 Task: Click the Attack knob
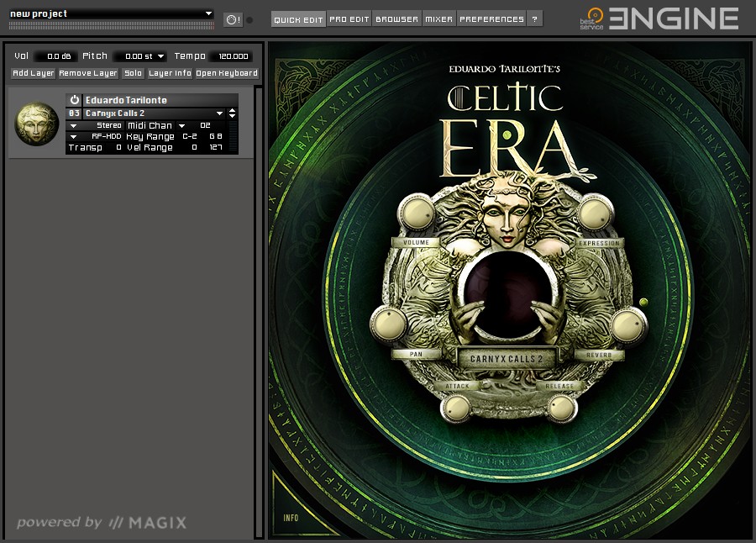click(x=456, y=409)
